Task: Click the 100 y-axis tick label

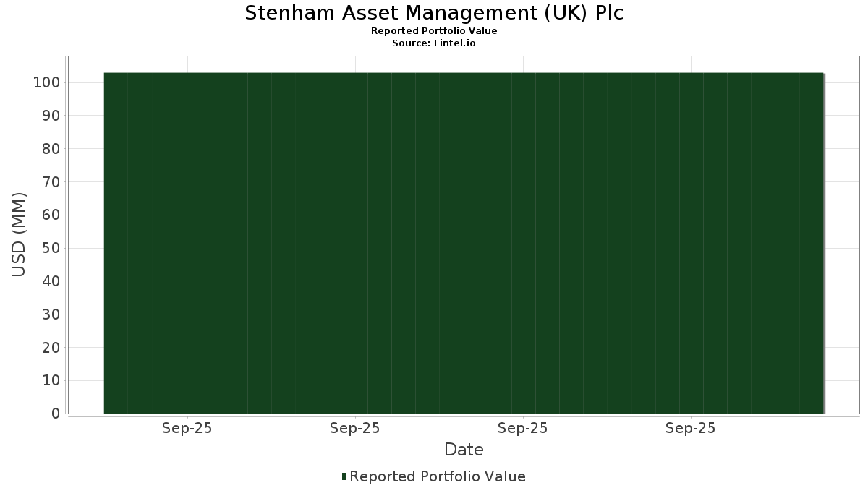Action: click(x=46, y=82)
